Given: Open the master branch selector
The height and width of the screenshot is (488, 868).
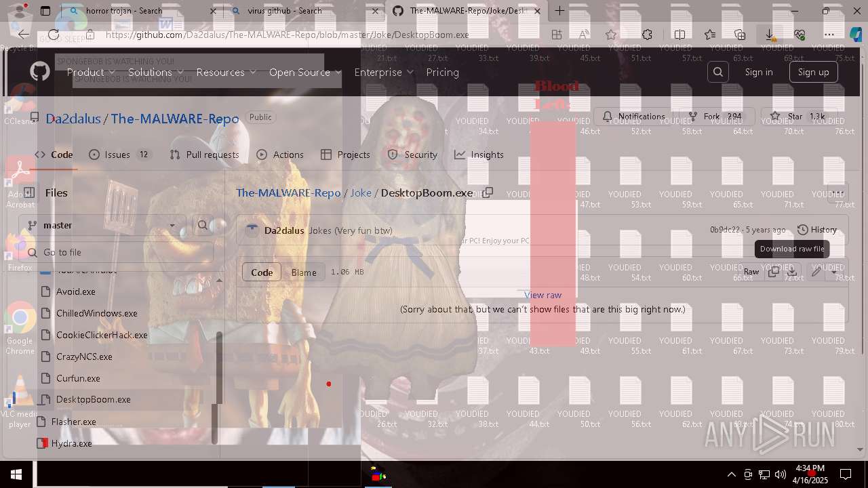Looking at the screenshot, I should (102, 225).
